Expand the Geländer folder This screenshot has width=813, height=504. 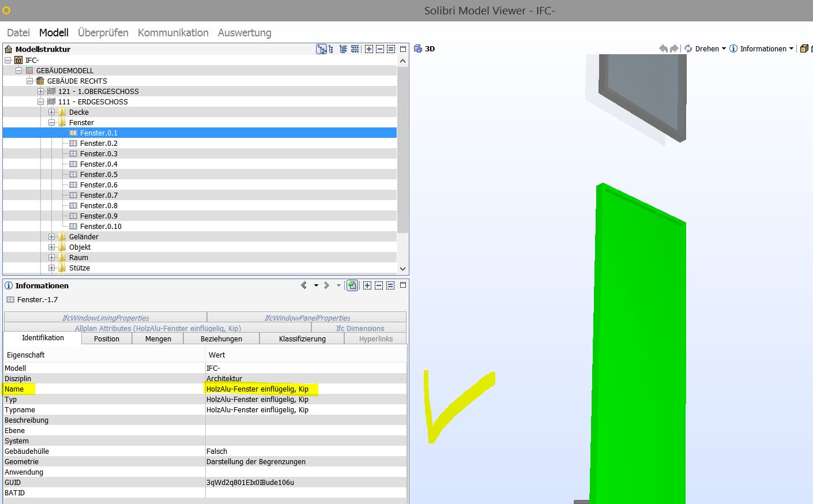coord(52,237)
